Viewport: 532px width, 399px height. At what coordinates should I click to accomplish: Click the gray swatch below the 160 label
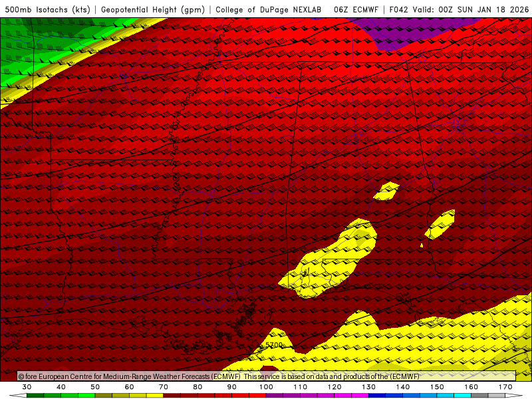[479, 396]
